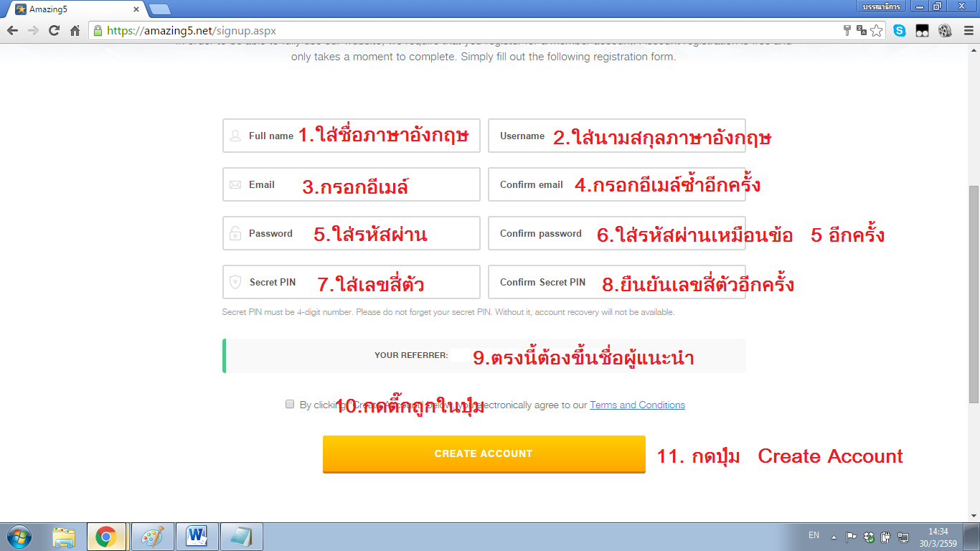Show hidden tray icons arrow
The height and width of the screenshot is (551, 980).
click(834, 537)
